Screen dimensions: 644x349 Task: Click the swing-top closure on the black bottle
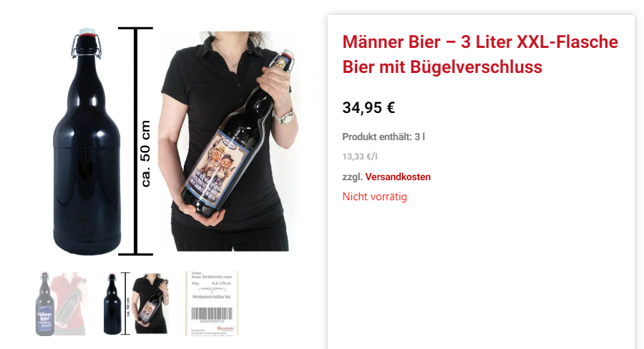pyautogui.click(x=87, y=42)
